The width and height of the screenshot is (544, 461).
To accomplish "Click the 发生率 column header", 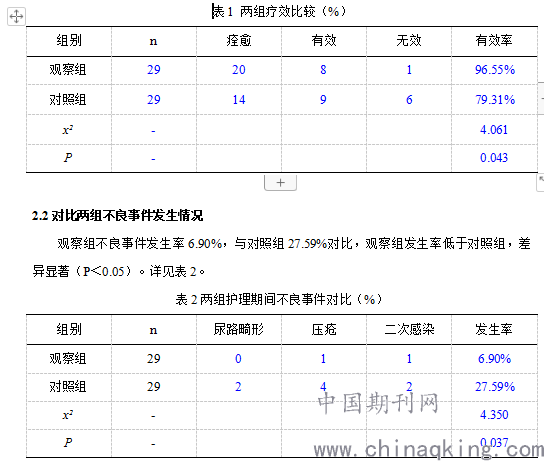I will tap(494, 329).
